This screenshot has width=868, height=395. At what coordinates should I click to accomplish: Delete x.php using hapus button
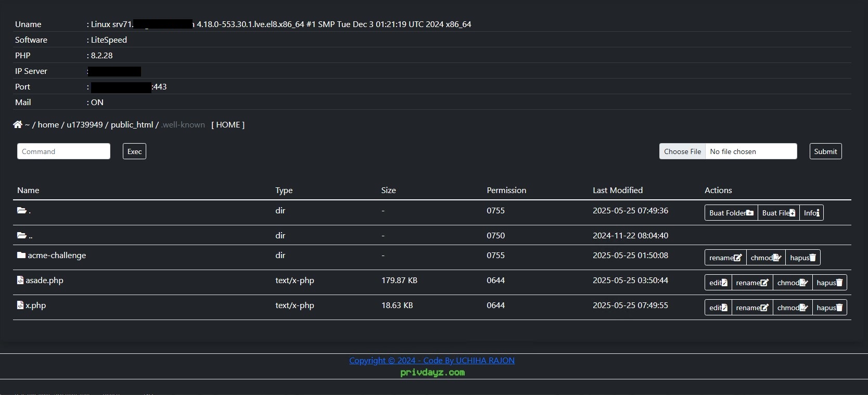pos(829,308)
